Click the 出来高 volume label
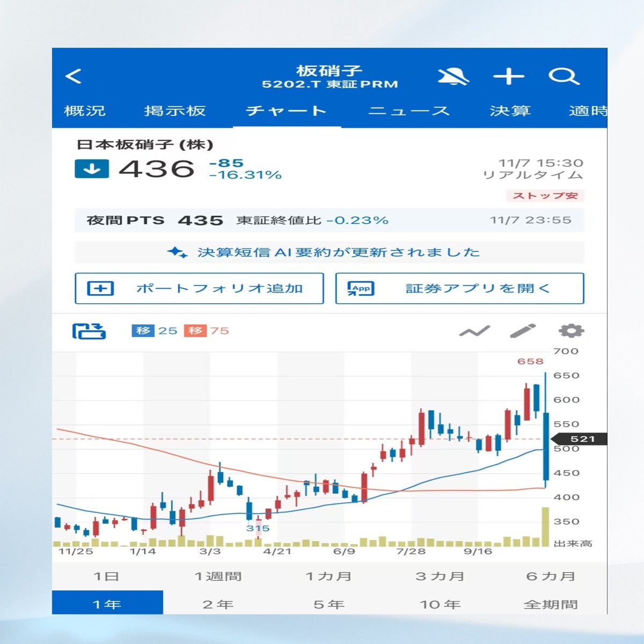The height and width of the screenshot is (644, 644). [x=573, y=544]
